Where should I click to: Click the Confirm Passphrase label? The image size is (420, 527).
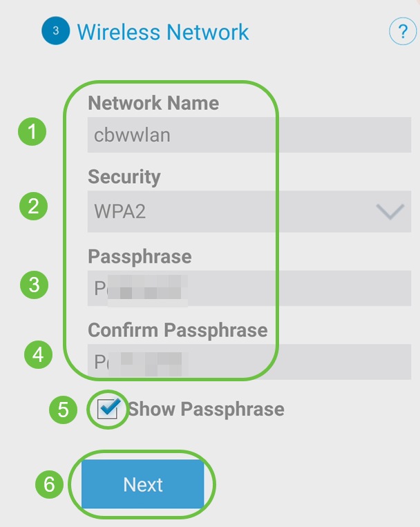point(178,330)
